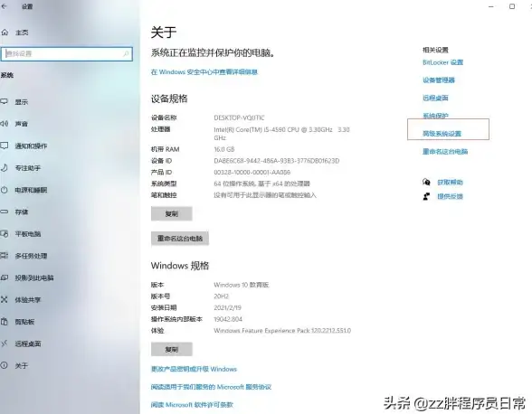532x414 pixels.
Task: Select Windows 10 教育版 edition text
Action: pos(242,285)
